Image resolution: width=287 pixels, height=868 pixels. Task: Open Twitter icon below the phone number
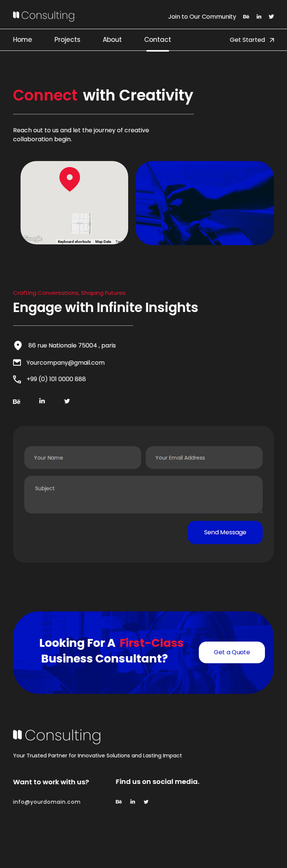click(67, 401)
